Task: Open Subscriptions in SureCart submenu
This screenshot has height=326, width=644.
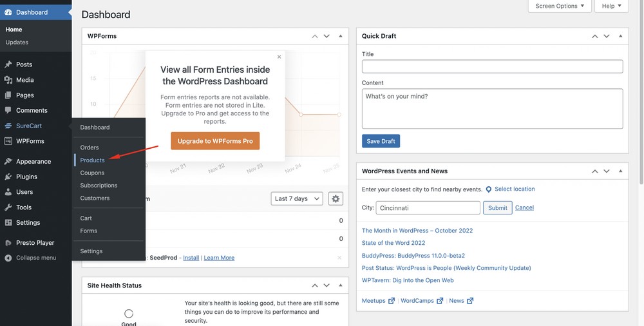Action: pos(99,186)
